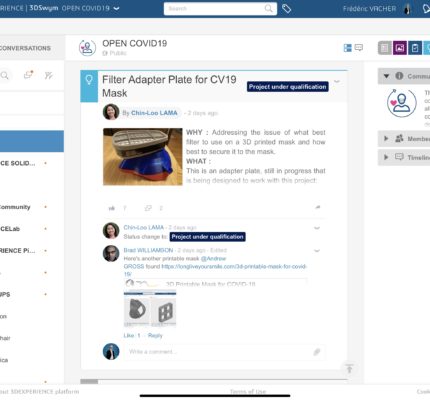Open the 3DEXPERIENCE platform footer link
Viewport: 430px width, 400px height.
(39, 391)
